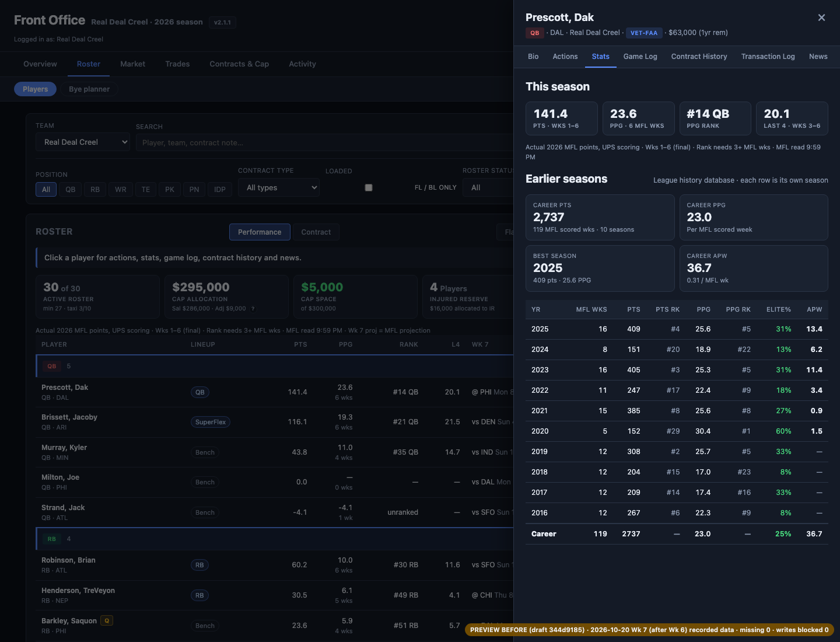Go to the Market navigation tab
This screenshot has width=840, height=642.
pos(133,64)
